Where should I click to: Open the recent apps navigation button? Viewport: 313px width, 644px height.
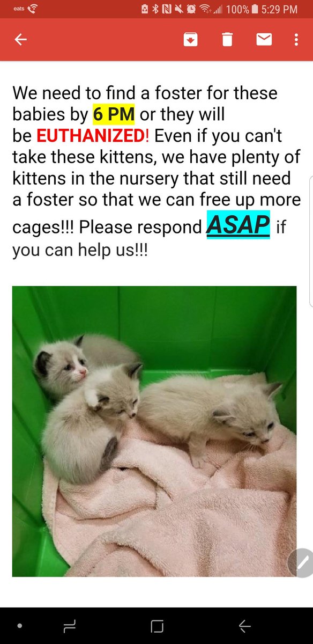[x=70, y=626]
